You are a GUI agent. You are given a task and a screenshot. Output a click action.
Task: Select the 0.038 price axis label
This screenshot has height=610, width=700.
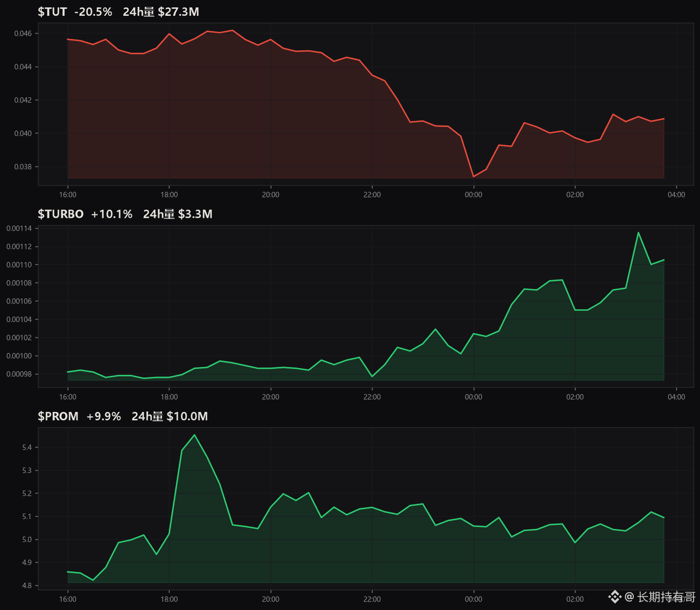(23, 167)
